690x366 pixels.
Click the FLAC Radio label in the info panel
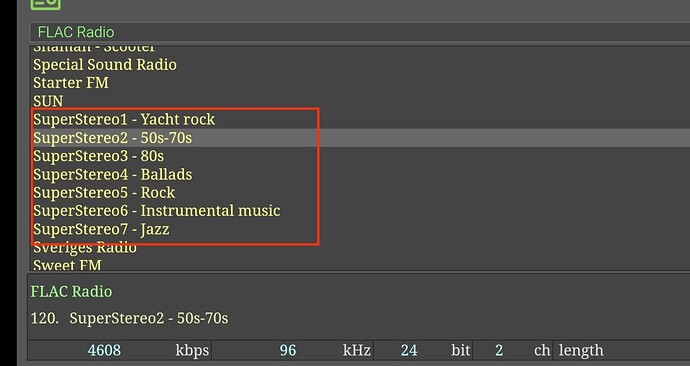(x=71, y=291)
